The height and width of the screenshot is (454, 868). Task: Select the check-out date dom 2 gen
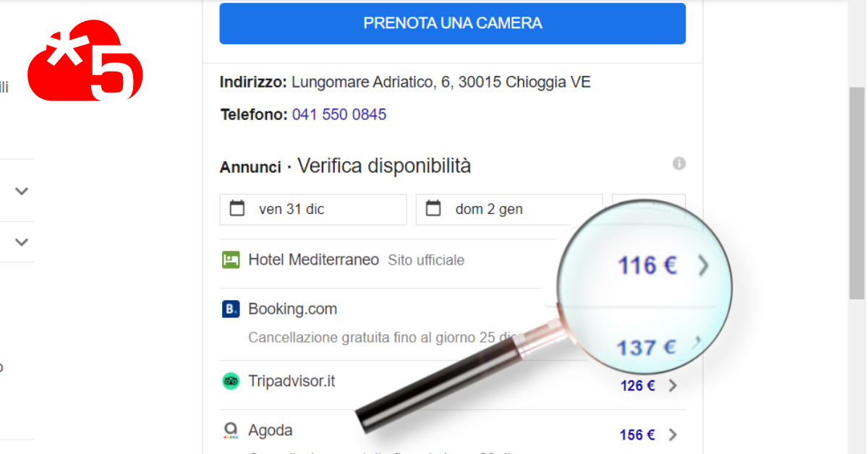[x=509, y=210]
